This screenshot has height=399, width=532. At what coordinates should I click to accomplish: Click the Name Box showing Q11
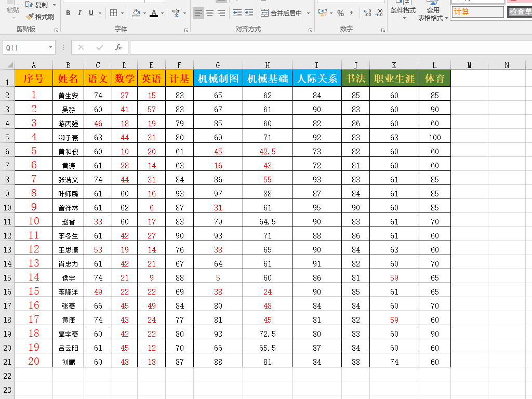[24, 47]
